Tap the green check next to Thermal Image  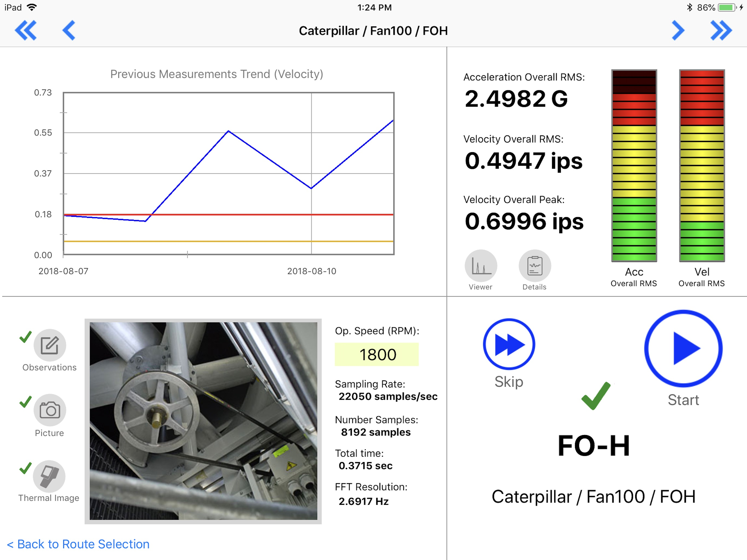tap(25, 468)
